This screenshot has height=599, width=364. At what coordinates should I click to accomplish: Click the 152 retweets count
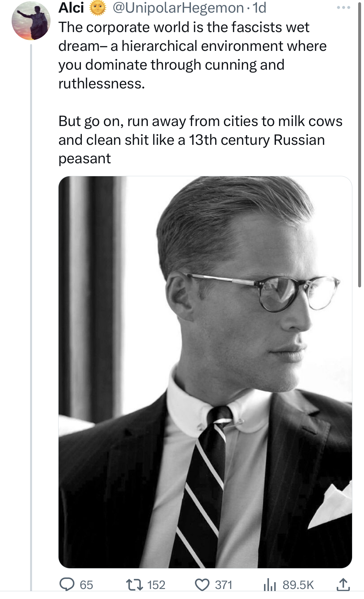(x=156, y=585)
